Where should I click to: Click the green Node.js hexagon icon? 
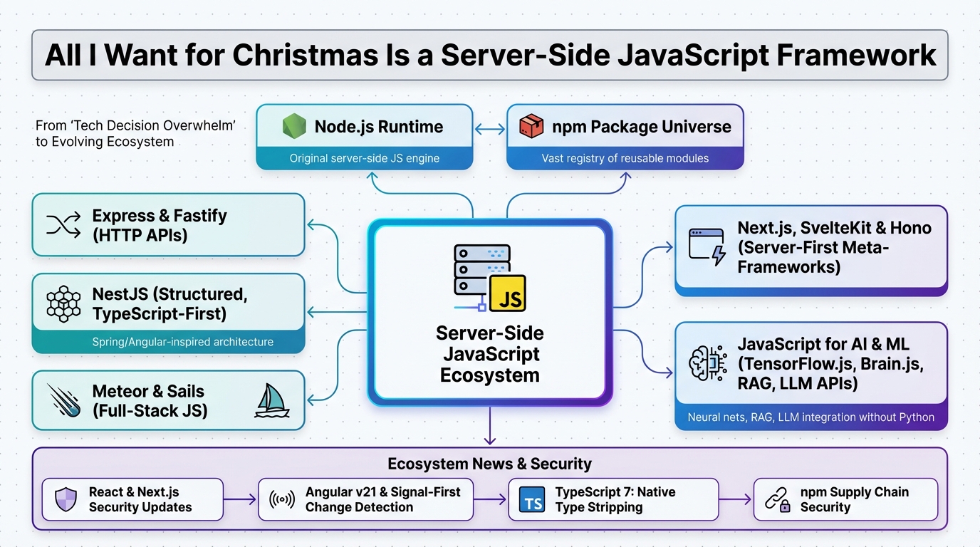coord(294,127)
